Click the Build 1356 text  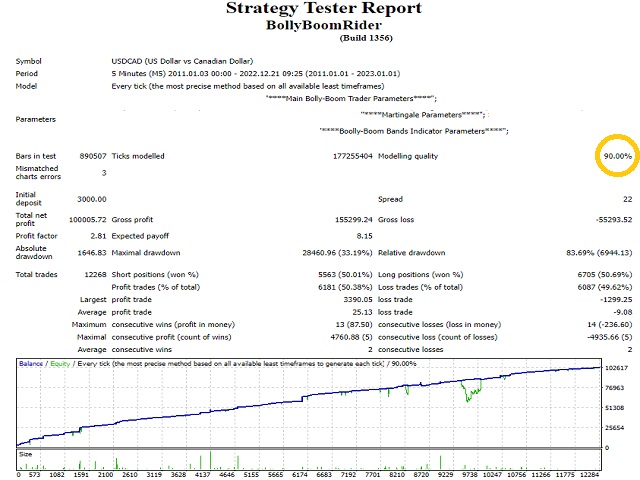pos(366,38)
